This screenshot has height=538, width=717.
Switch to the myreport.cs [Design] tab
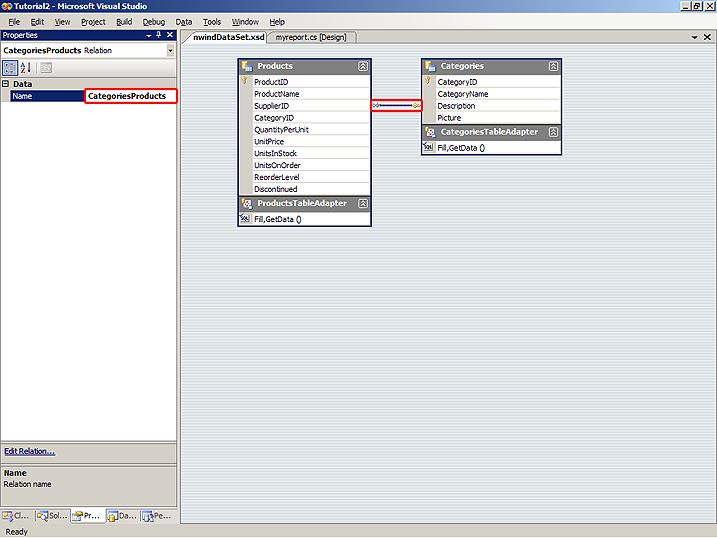point(310,37)
